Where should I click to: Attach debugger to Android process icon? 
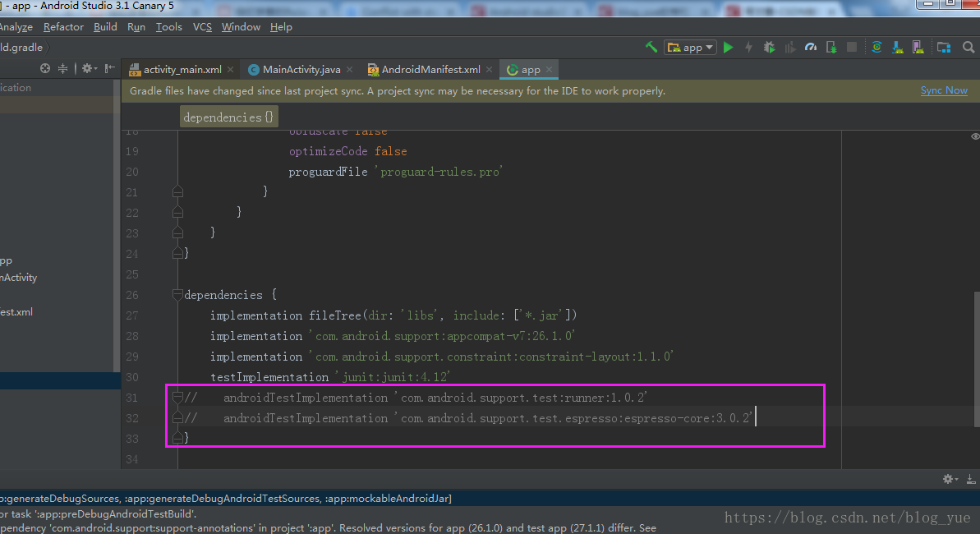(x=831, y=48)
